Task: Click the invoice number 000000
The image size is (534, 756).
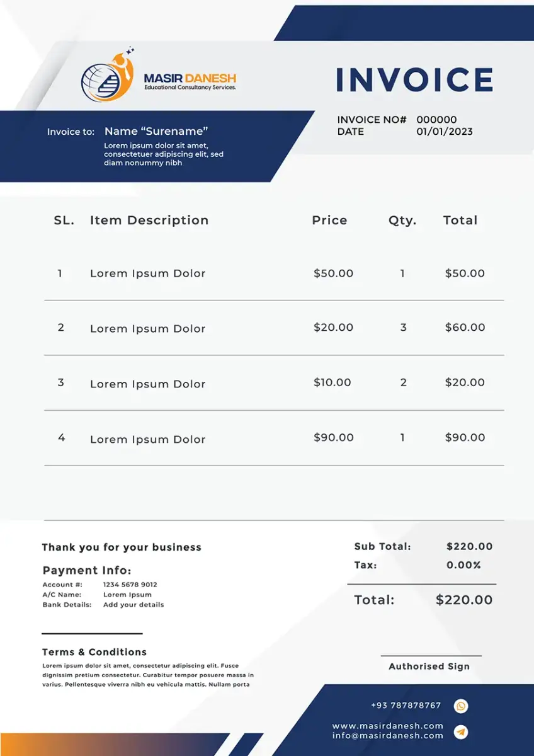Action: 436,120
